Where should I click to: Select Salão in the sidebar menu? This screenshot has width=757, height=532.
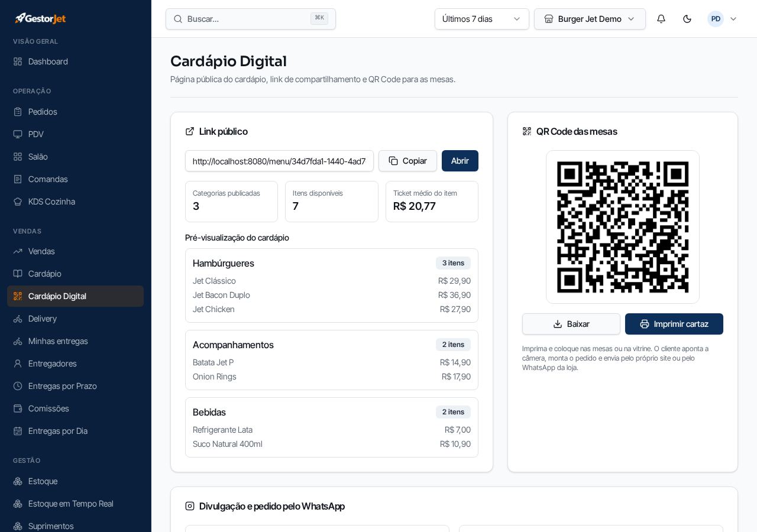tap(75, 157)
